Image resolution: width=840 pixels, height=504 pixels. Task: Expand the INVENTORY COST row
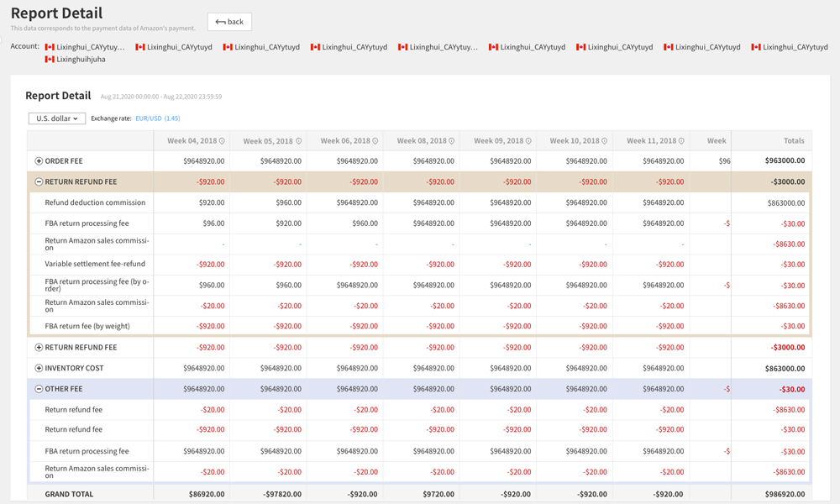click(x=39, y=368)
